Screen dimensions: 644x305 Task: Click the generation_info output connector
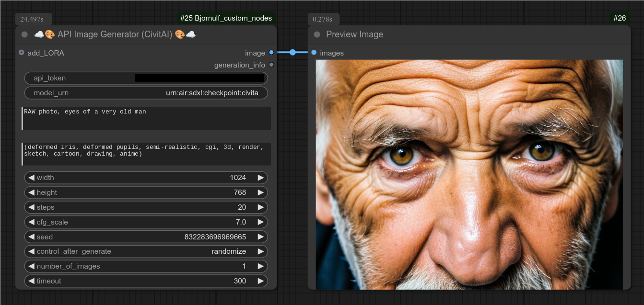coord(271,65)
